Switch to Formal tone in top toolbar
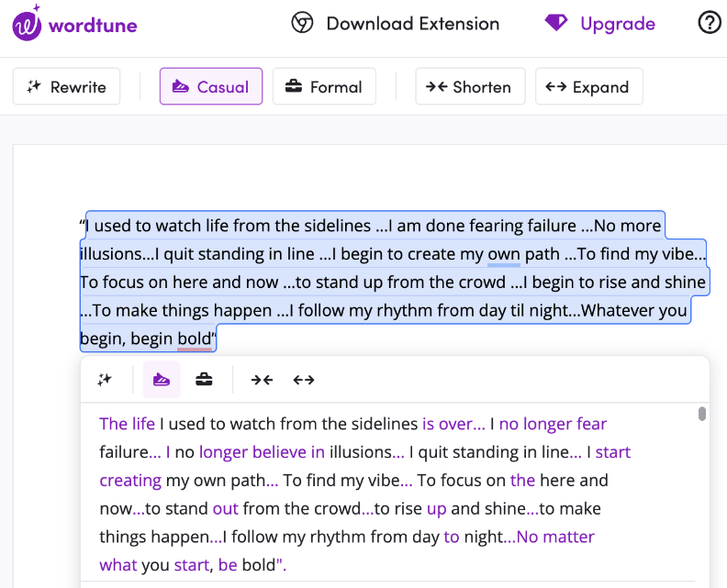 324,87
